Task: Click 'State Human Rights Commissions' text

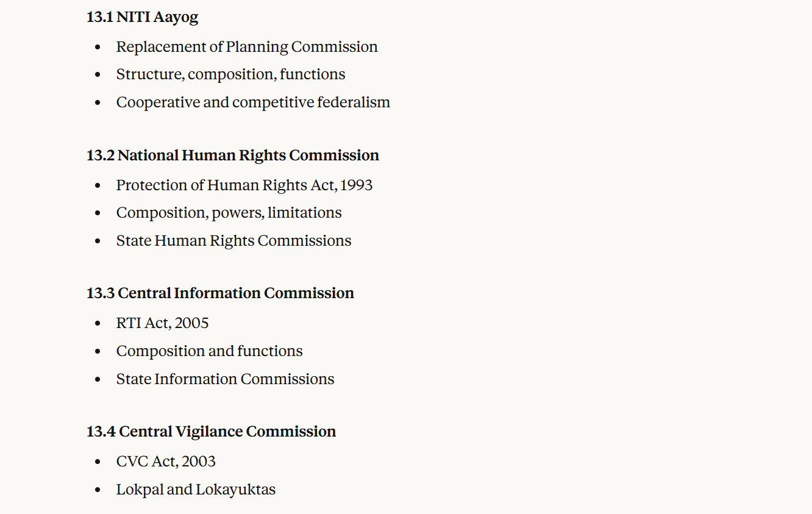Action: click(x=233, y=241)
